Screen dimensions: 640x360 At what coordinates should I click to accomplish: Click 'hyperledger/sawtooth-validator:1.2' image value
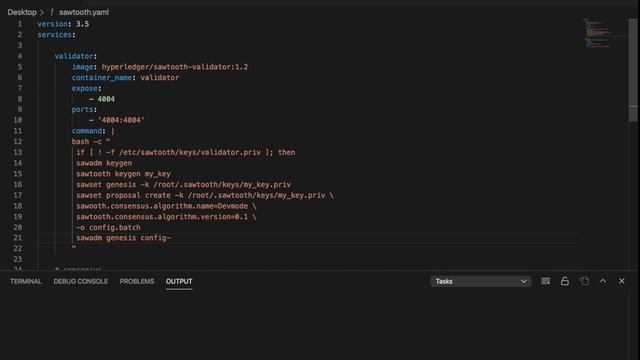pyautogui.click(x=175, y=67)
